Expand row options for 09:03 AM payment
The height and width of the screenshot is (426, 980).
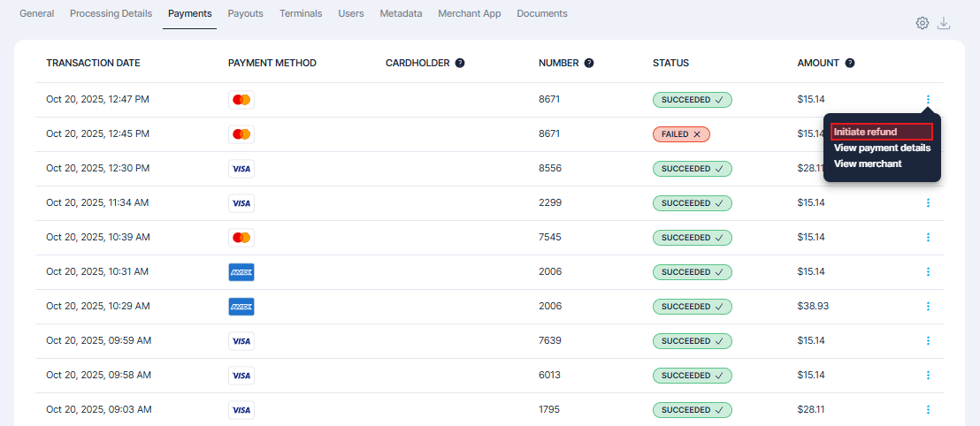[928, 410]
